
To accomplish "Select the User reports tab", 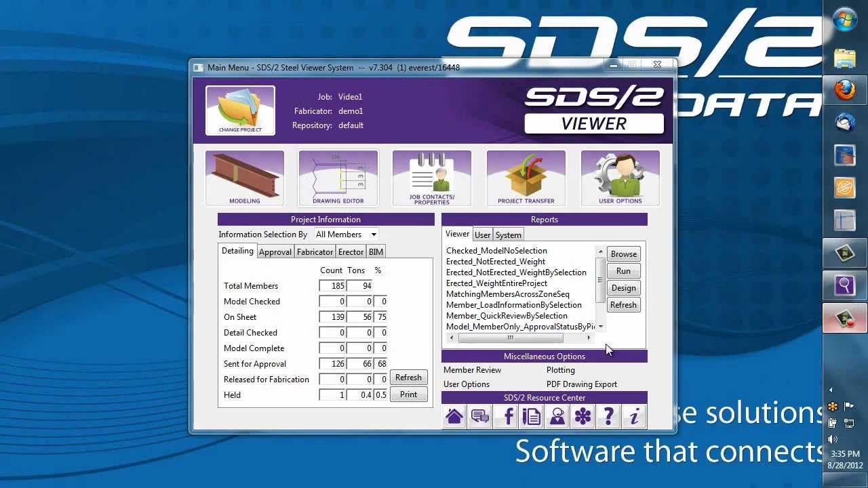I will coord(482,235).
